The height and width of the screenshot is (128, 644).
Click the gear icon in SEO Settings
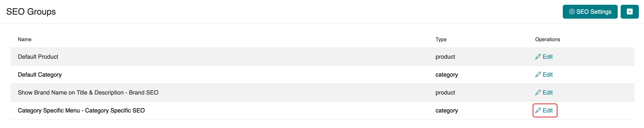click(x=572, y=12)
